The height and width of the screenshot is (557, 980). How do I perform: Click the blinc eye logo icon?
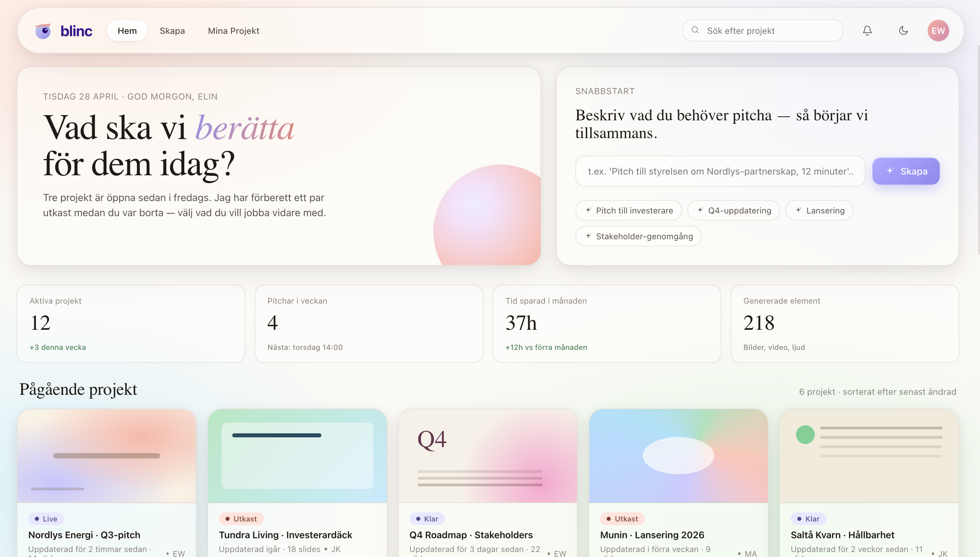[43, 30]
